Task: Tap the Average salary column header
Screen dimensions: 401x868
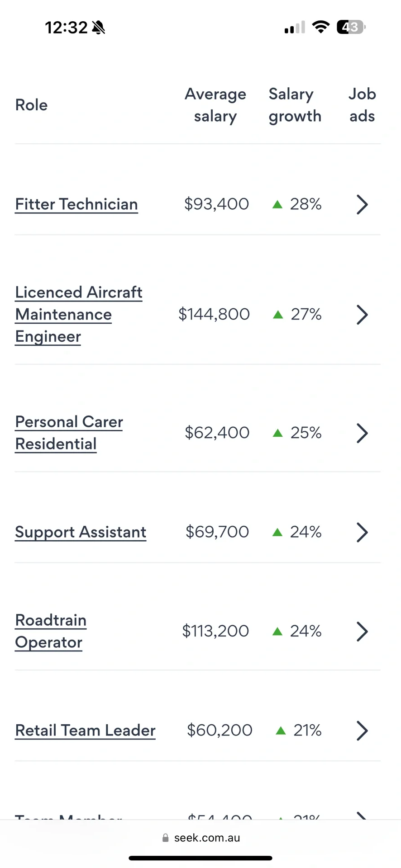Action: (215, 105)
